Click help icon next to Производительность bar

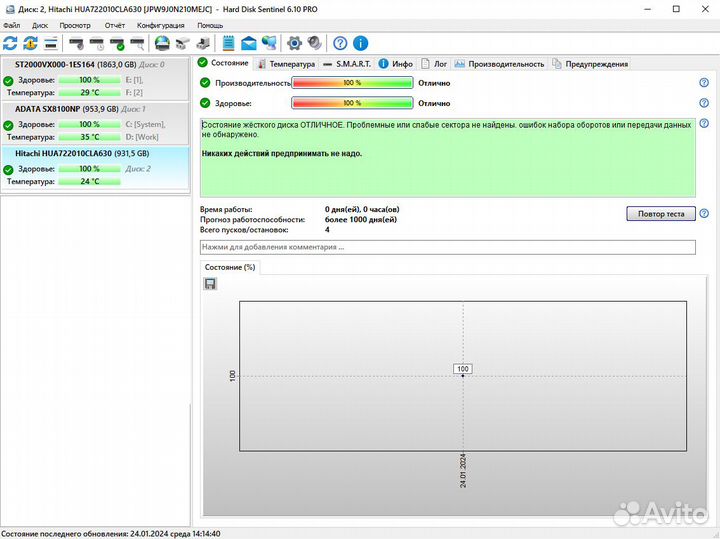(704, 83)
